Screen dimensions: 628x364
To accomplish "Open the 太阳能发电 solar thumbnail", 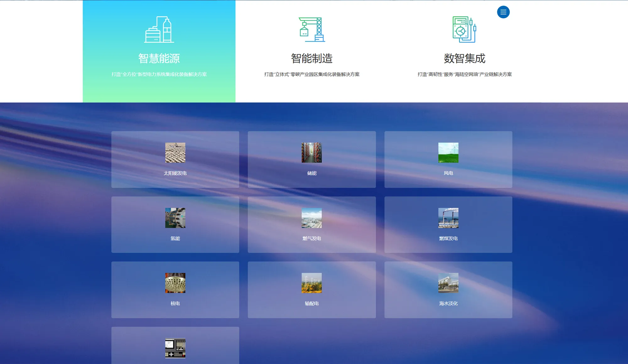I will pos(175,153).
